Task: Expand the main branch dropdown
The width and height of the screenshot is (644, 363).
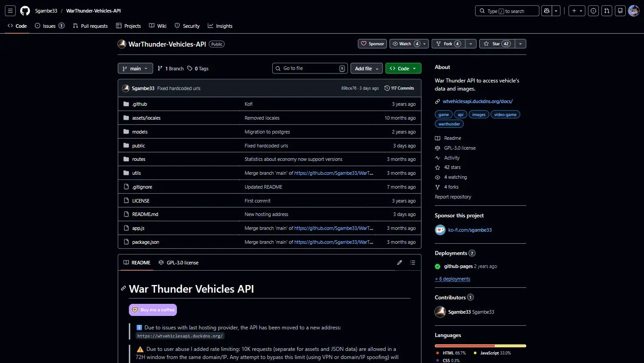Action: [135, 69]
